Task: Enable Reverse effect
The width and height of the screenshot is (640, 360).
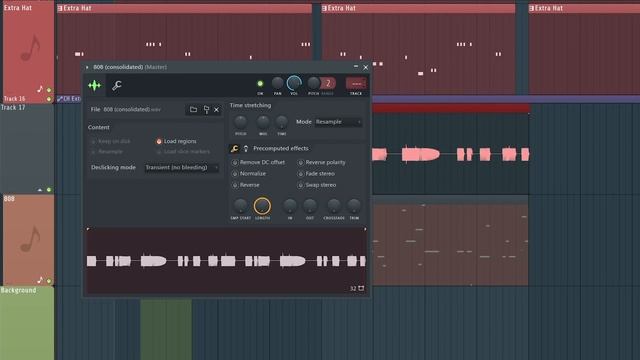Action: [246, 185]
